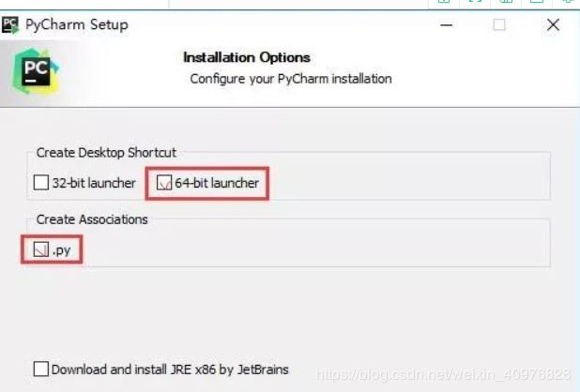The width and height of the screenshot is (580, 392).
Task: Click the Create Associations group title
Action: coord(92,219)
